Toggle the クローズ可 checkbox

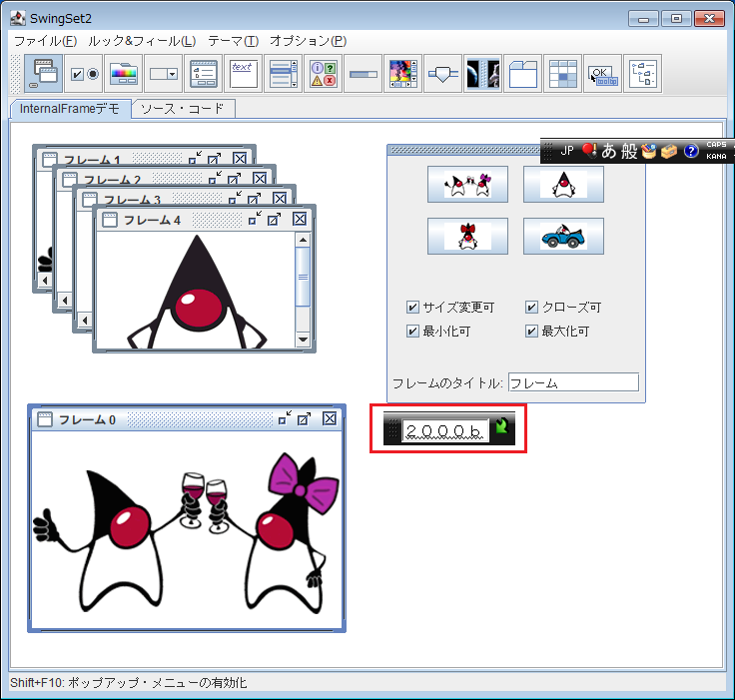[531, 308]
